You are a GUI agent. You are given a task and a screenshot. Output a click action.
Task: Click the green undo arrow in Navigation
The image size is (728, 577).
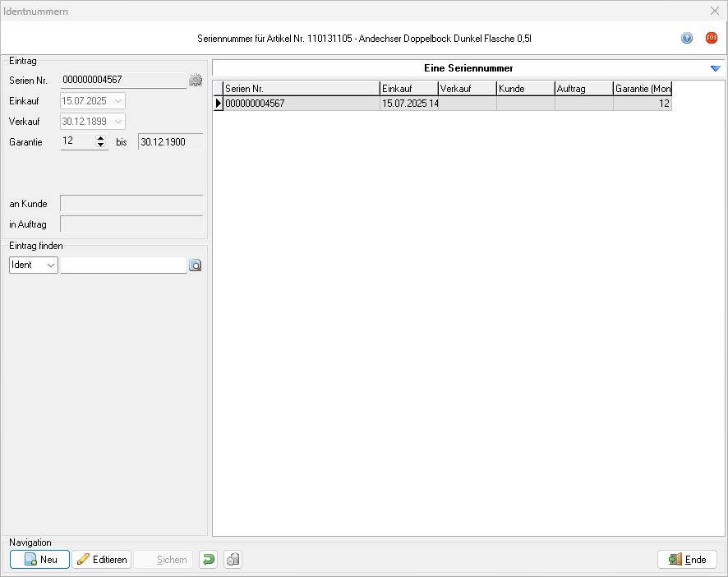(x=209, y=560)
